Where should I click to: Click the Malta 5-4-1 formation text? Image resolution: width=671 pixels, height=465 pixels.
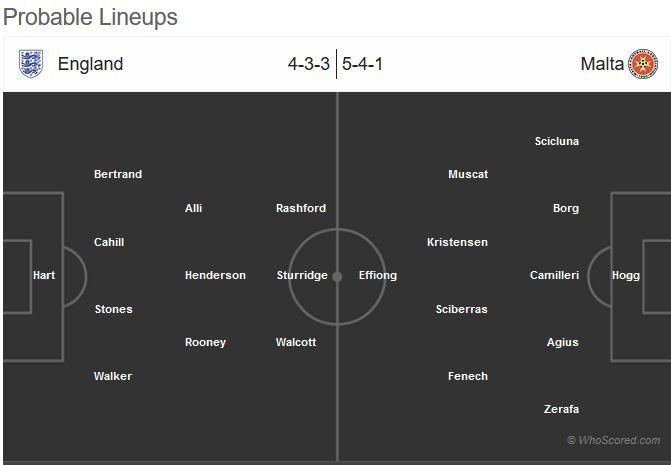tap(362, 64)
